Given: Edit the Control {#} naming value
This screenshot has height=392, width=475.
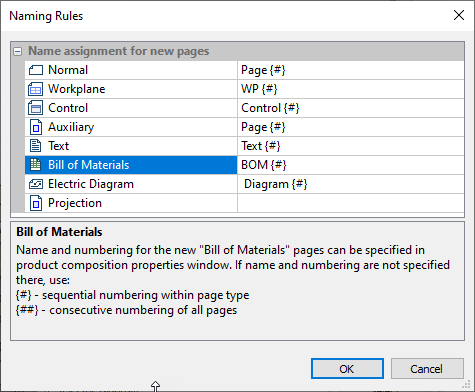Looking at the screenshot, I should 351,108.
